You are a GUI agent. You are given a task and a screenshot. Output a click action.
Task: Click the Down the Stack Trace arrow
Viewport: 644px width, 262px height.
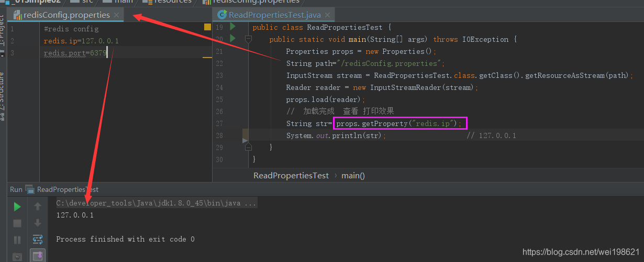click(38, 223)
